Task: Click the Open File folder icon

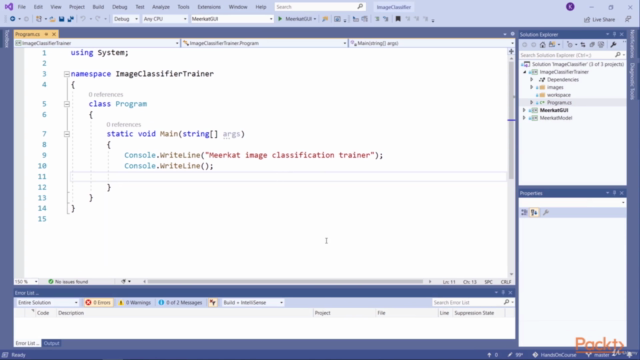Action: point(52,19)
